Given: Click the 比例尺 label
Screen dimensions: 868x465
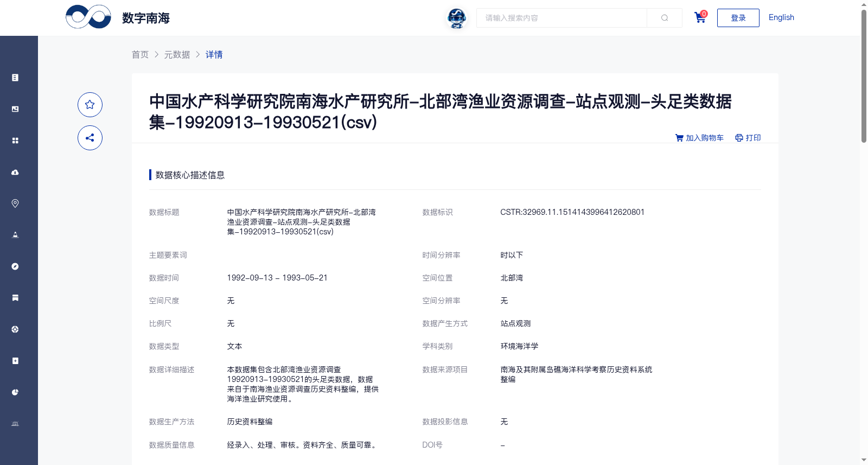Looking at the screenshot, I should (x=160, y=323).
